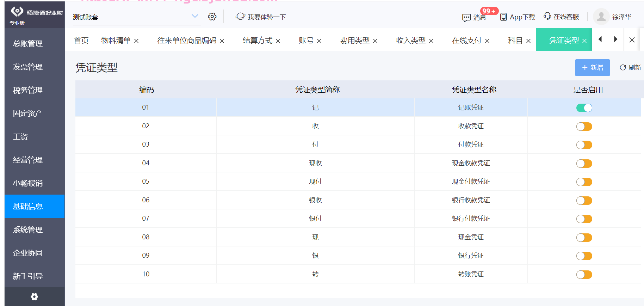
Task: Open 在线客服 headset icon
Action: tap(547, 16)
